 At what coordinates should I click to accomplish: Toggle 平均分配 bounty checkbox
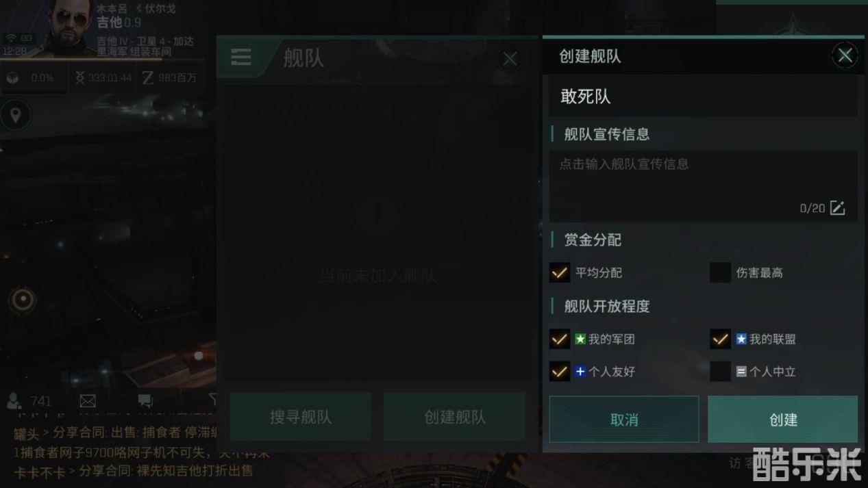tap(560, 272)
